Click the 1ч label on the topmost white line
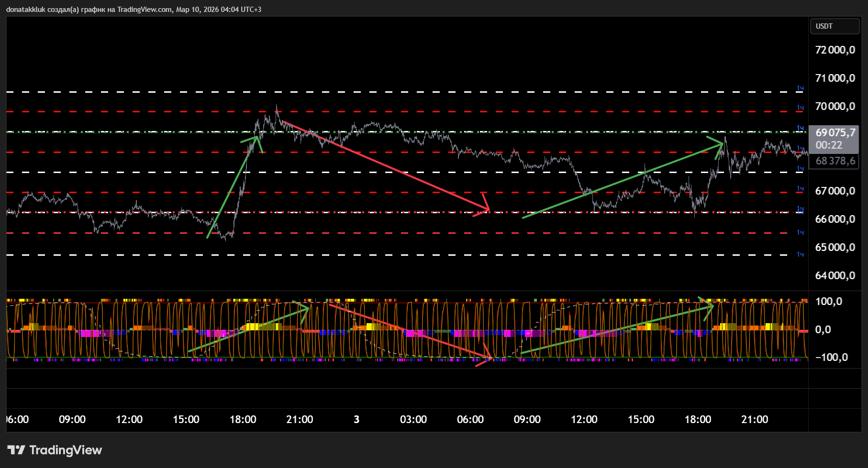The image size is (868, 468). [x=800, y=88]
